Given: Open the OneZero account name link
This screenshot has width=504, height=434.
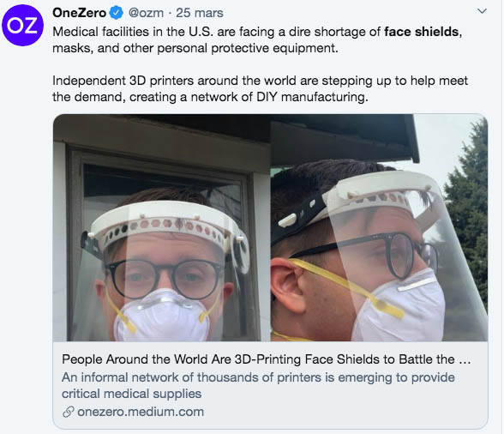Looking at the screenshot, I should click(x=79, y=13).
